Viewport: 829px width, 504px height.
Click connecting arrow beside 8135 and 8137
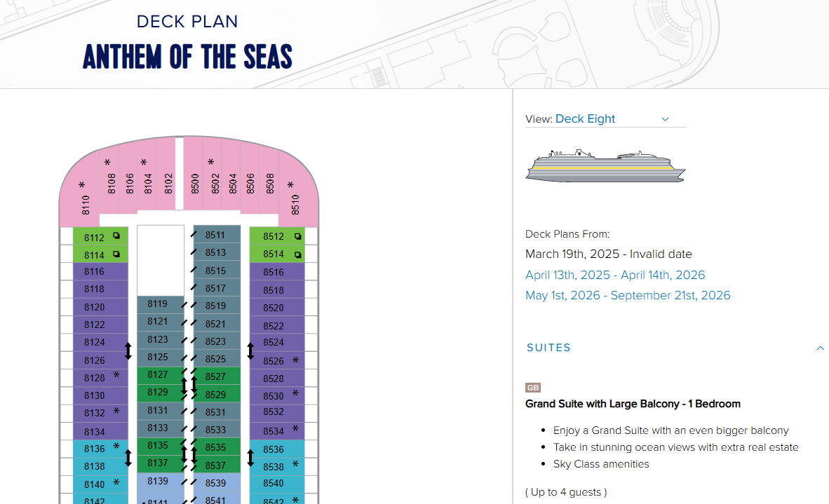pyautogui.click(x=184, y=455)
